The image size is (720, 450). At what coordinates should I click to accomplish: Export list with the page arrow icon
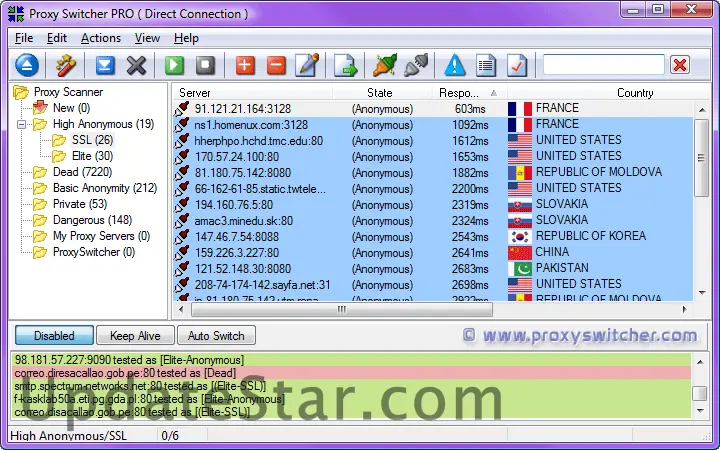[x=345, y=65]
